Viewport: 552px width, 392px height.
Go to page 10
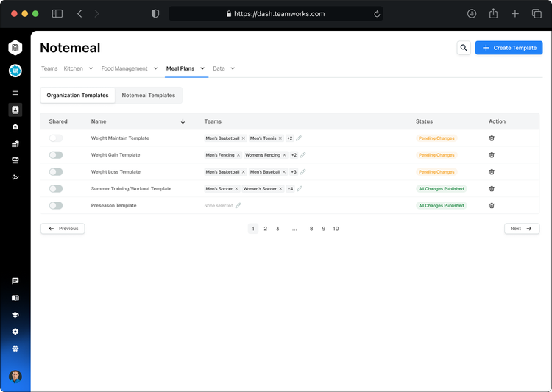pos(336,229)
